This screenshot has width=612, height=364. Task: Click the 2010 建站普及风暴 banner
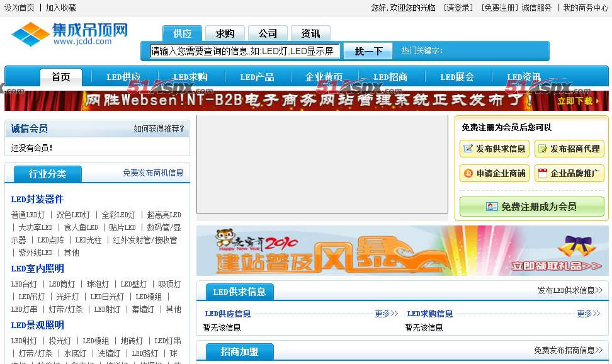[x=402, y=251]
